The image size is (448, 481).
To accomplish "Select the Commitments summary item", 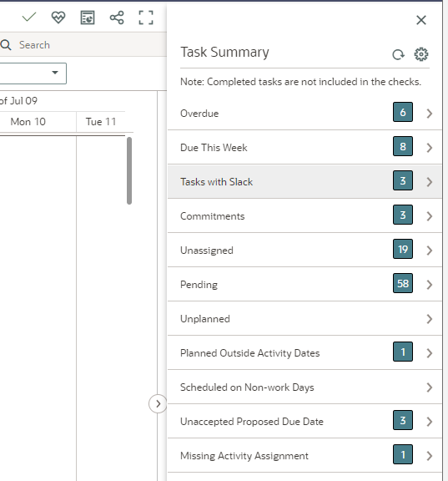I will pos(305,216).
